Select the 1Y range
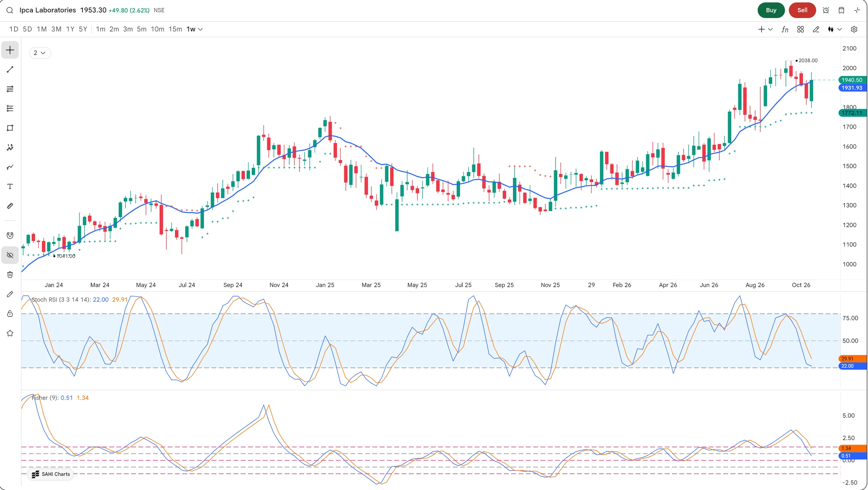 click(x=70, y=29)
